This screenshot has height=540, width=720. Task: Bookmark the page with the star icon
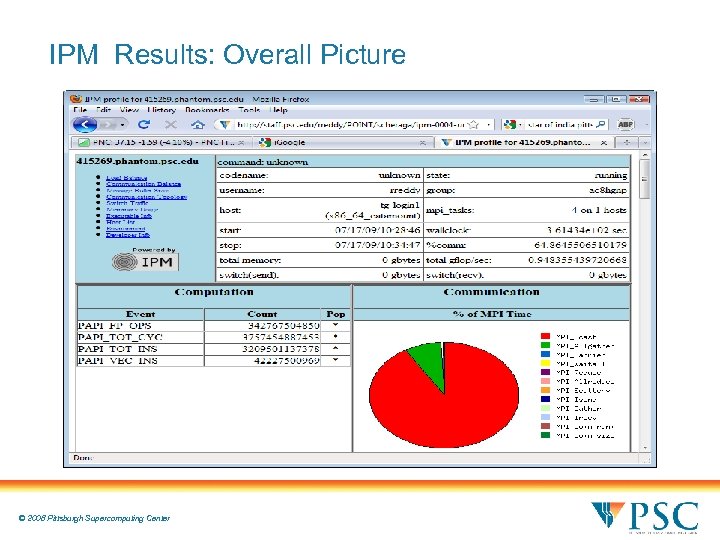point(474,124)
